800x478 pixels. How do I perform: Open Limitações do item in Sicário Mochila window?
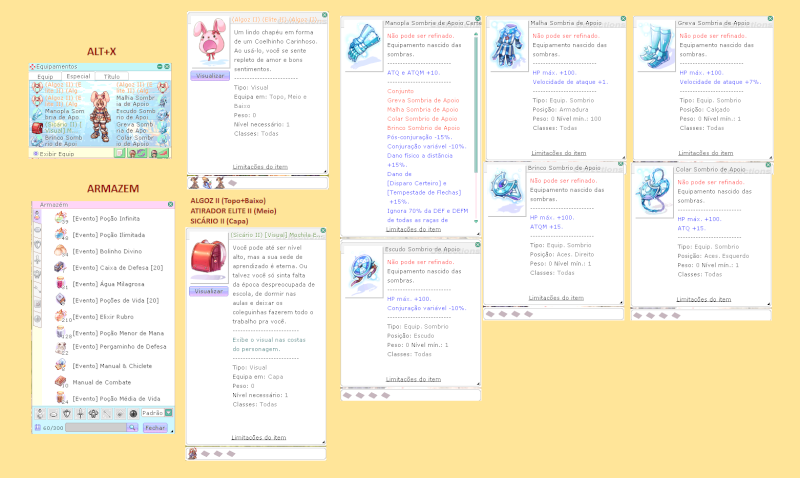pyautogui.click(x=259, y=437)
